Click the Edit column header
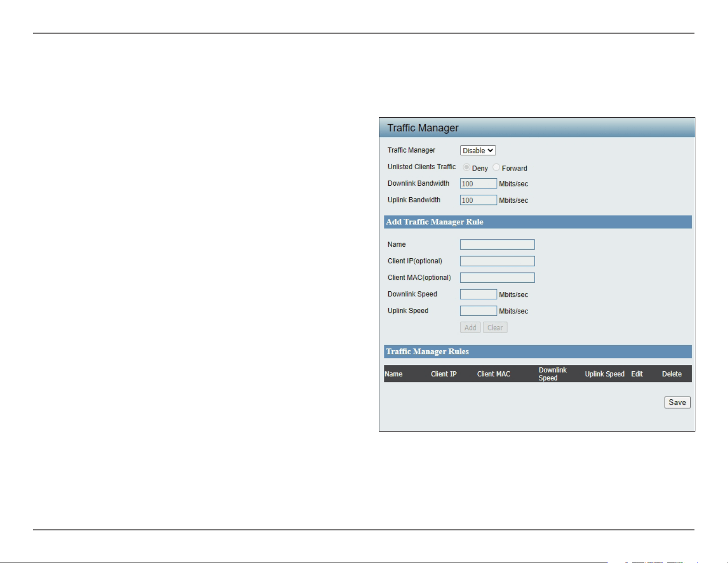The height and width of the screenshot is (563, 728). (637, 374)
